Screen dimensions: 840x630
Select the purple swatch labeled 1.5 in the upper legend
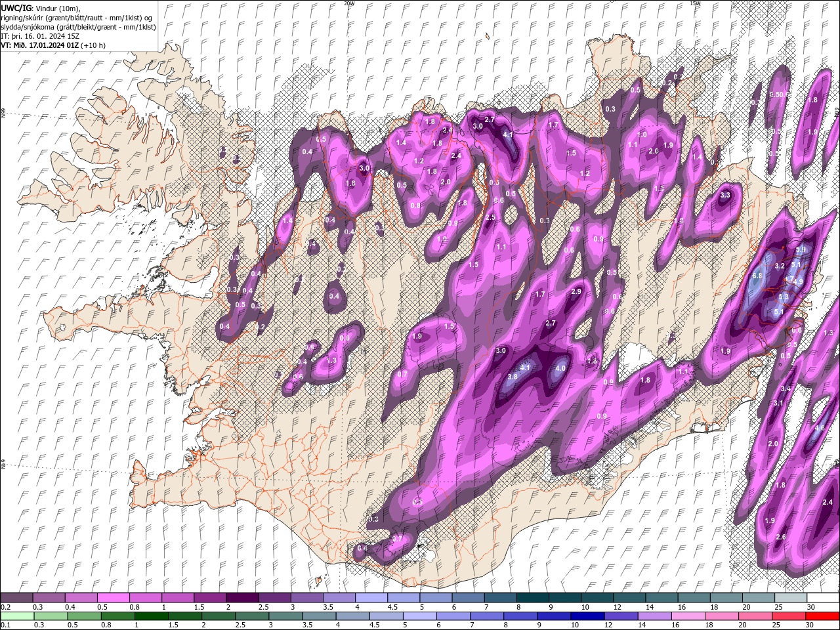point(209,598)
